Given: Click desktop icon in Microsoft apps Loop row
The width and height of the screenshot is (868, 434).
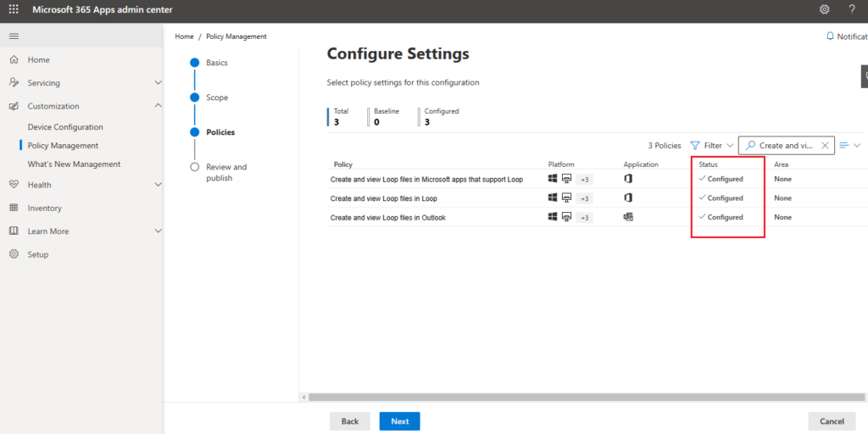Looking at the screenshot, I should [566, 179].
